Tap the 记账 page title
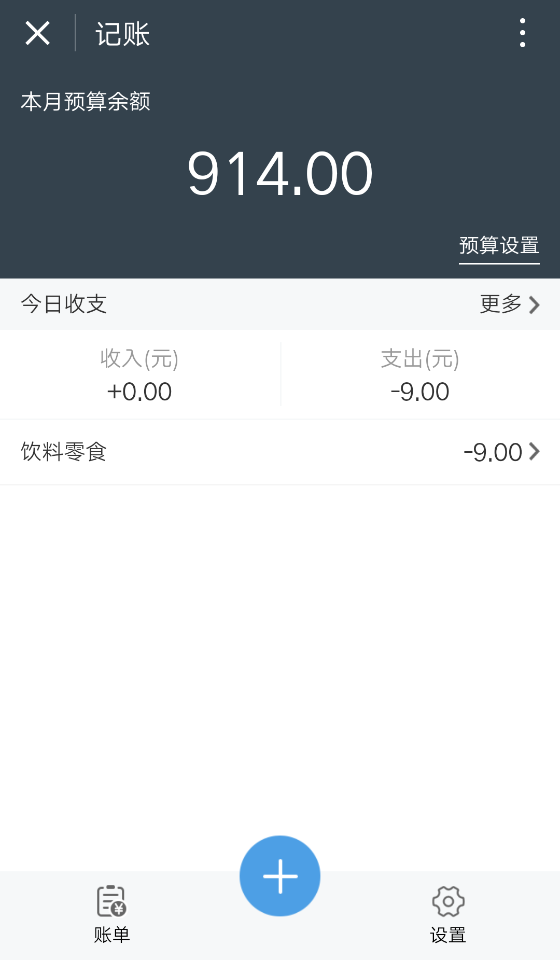This screenshot has width=560, height=960. (122, 34)
